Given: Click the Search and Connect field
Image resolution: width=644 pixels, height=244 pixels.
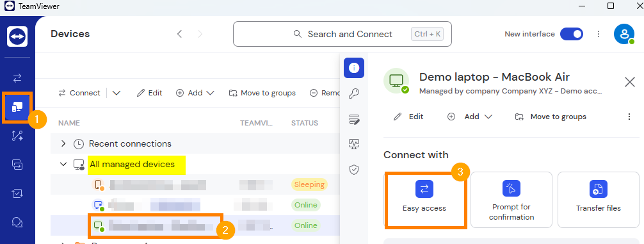Looking at the screenshot, I should [x=342, y=34].
